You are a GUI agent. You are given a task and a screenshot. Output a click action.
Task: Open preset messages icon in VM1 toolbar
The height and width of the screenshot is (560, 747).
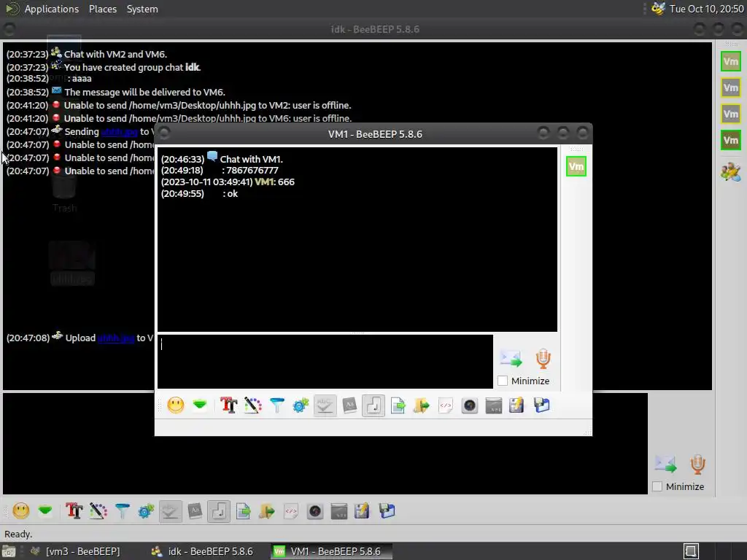point(200,405)
